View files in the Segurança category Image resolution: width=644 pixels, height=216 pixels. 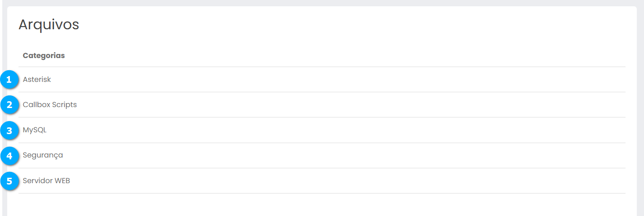[x=43, y=155]
